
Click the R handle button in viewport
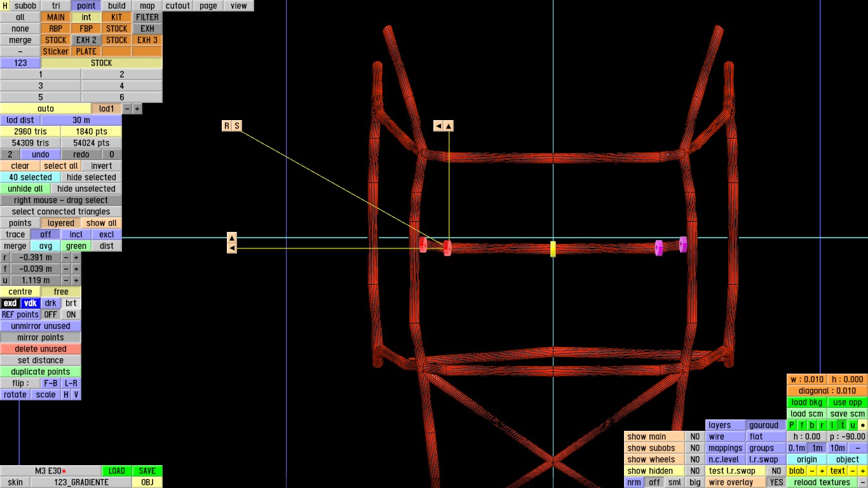coord(227,126)
